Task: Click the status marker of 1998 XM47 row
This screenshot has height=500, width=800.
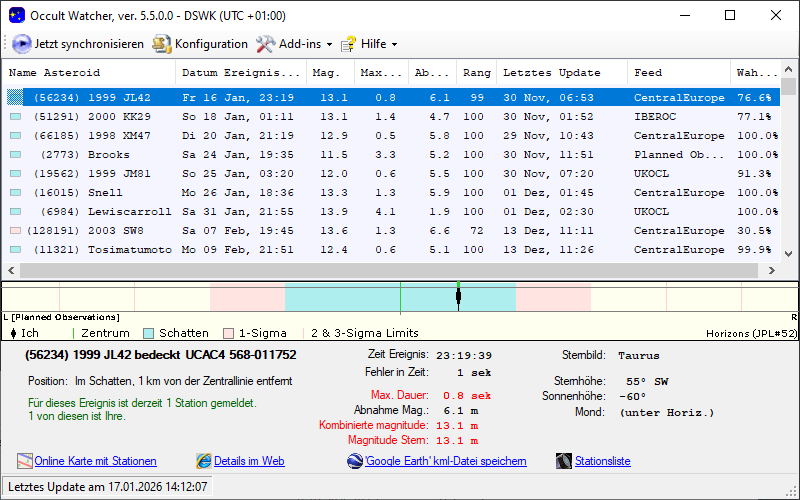Action: (x=16, y=135)
